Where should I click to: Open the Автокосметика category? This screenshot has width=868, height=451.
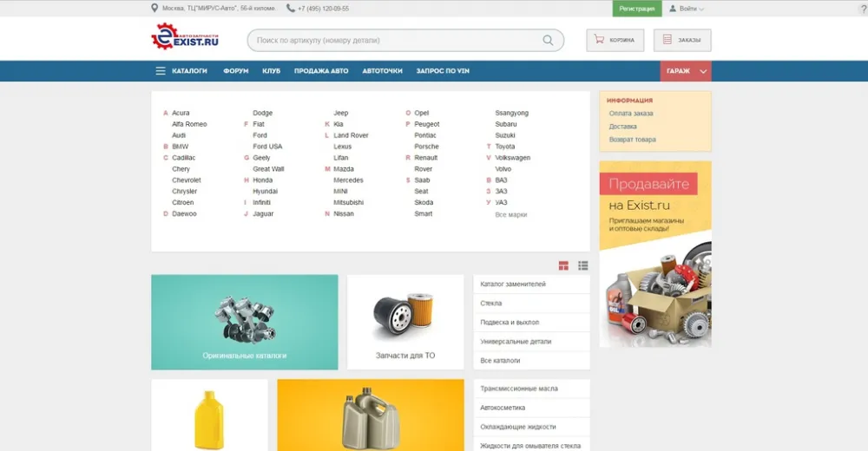(x=531, y=408)
